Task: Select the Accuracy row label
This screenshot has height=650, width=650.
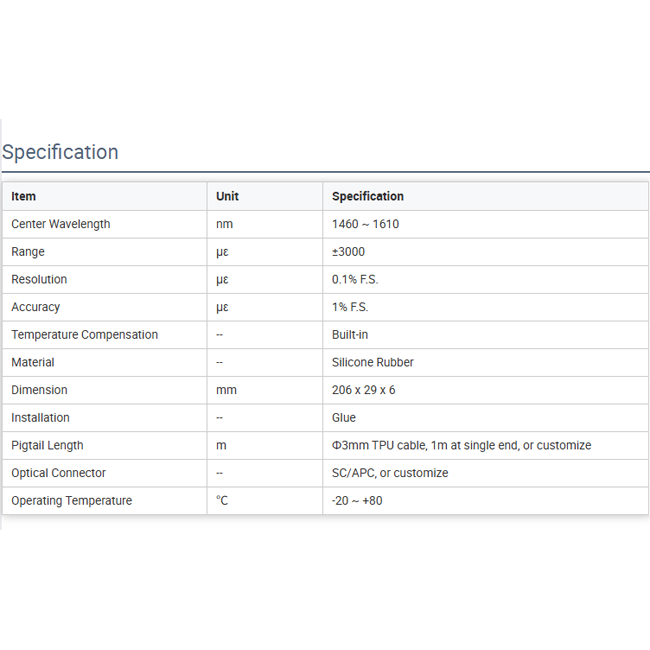Action: point(36,307)
